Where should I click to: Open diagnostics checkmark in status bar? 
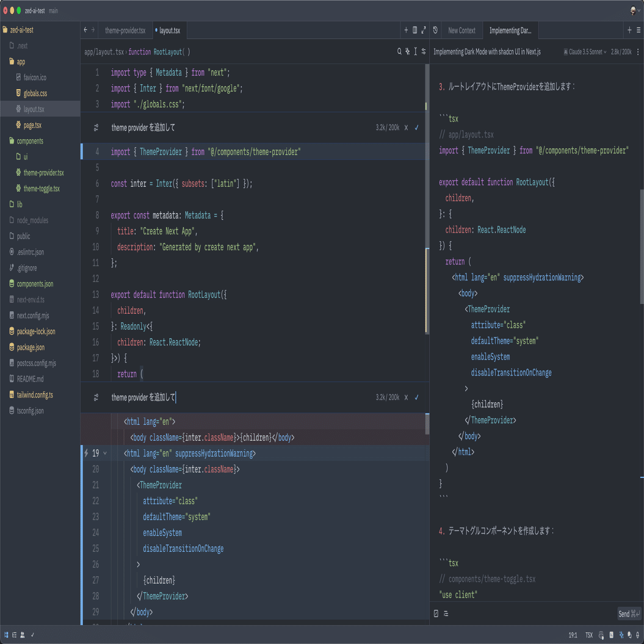pos(32,635)
